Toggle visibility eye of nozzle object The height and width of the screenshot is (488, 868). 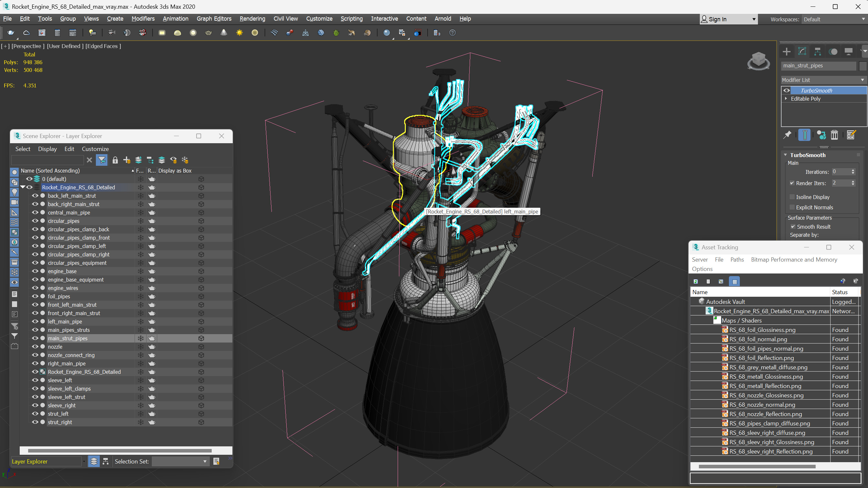point(35,346)
